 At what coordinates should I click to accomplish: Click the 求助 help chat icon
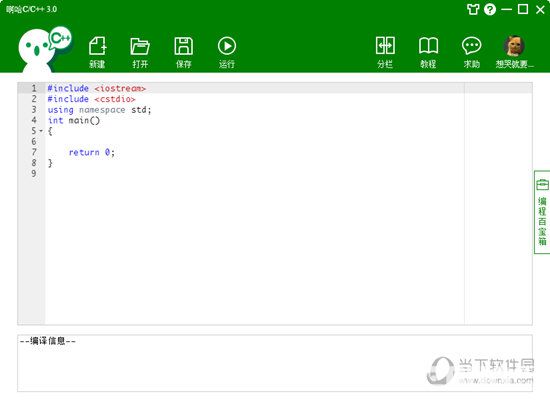(x=471, y=52)
